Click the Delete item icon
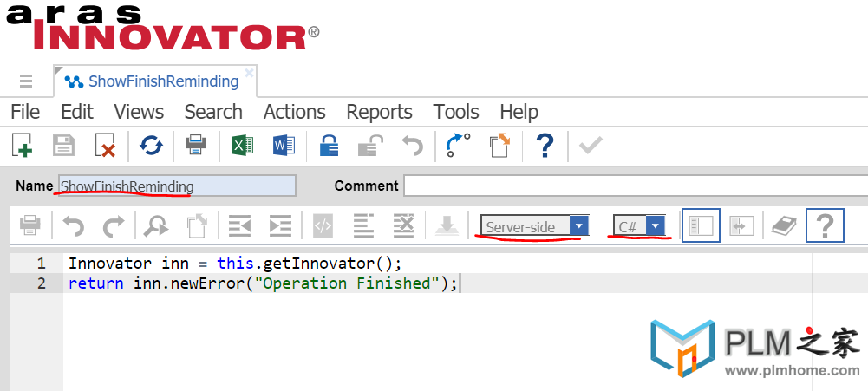The height and width of the screenshot is (391, 868). (105, 147)
